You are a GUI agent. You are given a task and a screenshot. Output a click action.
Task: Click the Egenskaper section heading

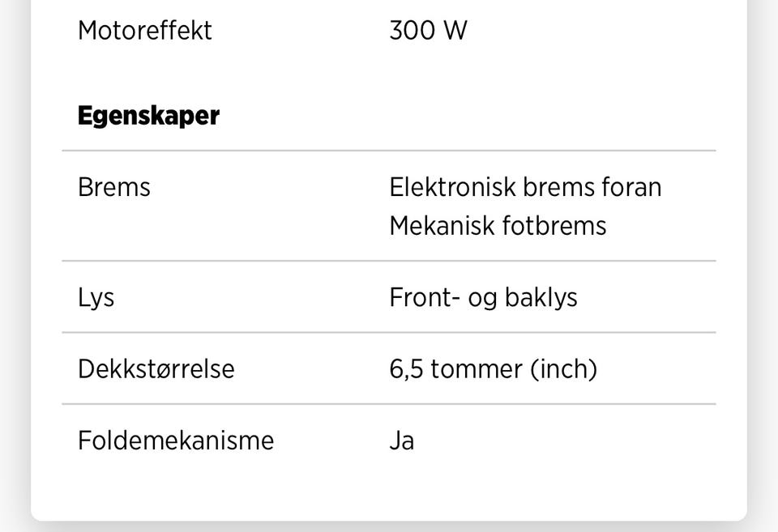pos(148,116)
